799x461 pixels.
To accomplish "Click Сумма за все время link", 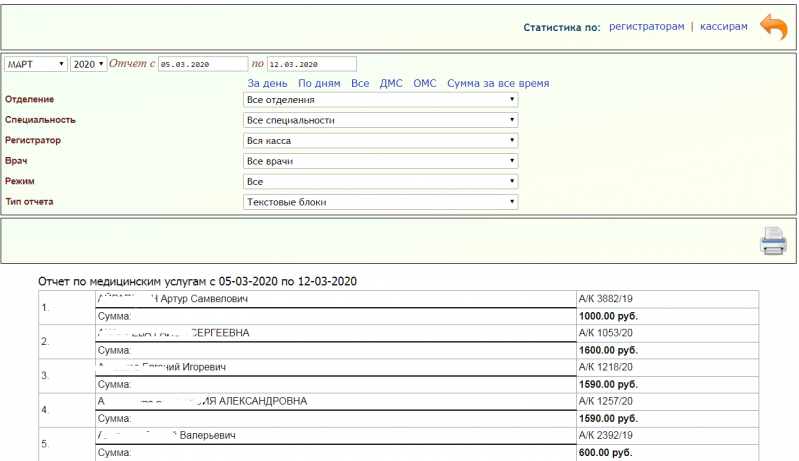I will pyautogui.click(x=498, y=83).
